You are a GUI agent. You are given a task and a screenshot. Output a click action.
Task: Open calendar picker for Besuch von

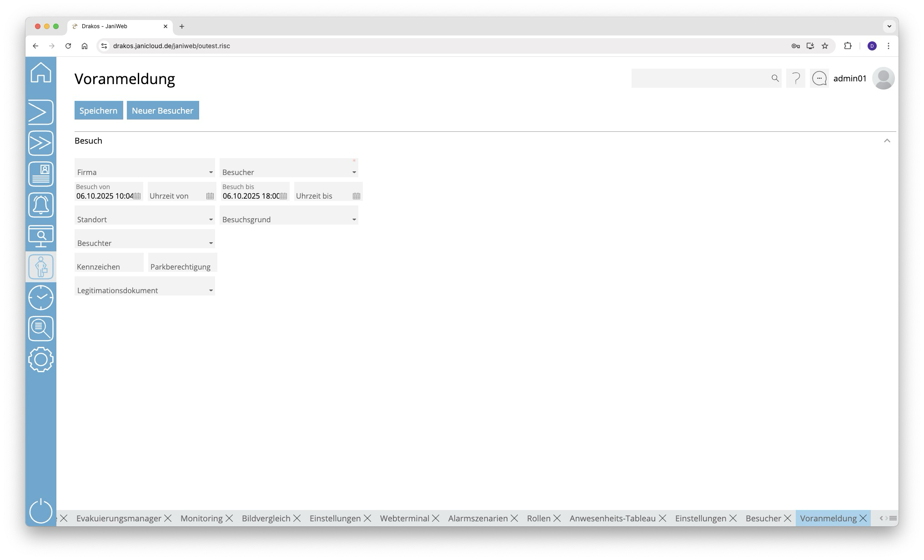coord(137,196)
